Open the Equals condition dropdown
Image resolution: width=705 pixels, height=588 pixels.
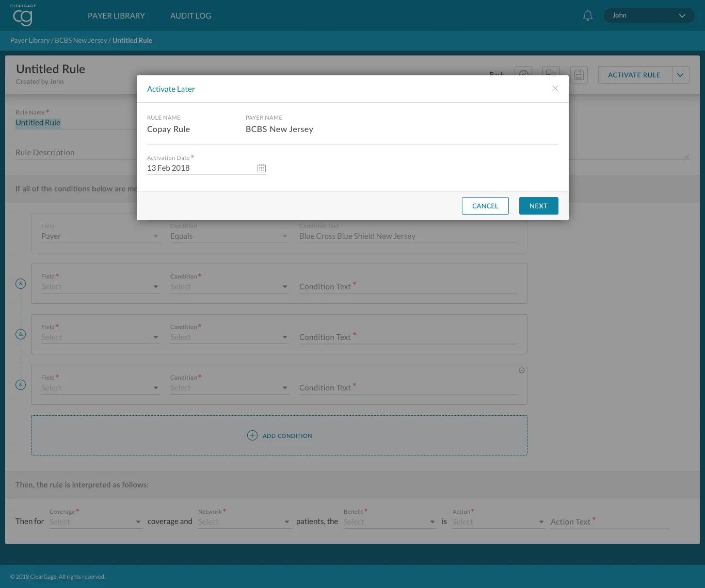[230, 236]
